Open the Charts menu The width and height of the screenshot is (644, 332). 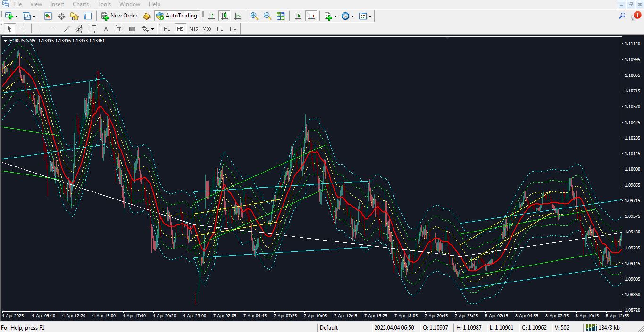pyautogui.click(x=80, y=4)
